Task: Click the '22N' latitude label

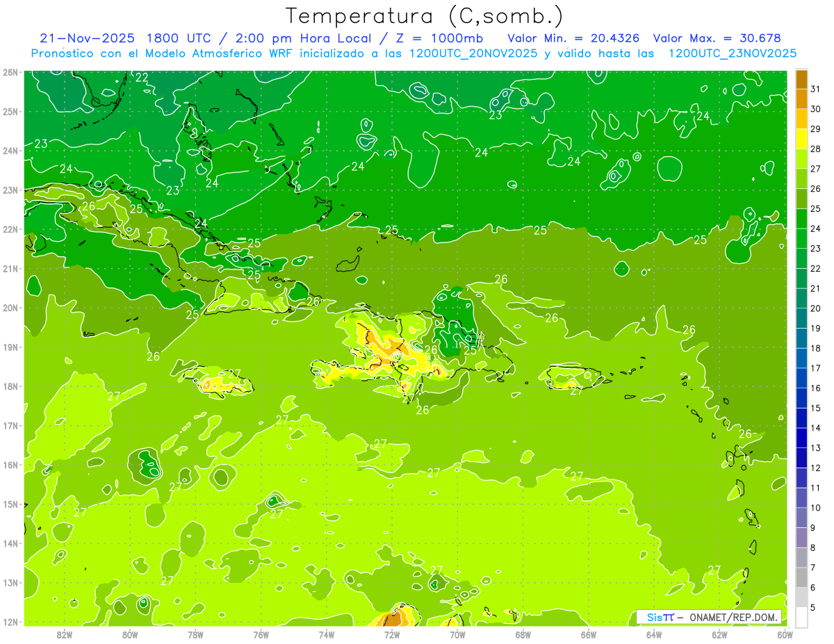Action: click(10, 229)
